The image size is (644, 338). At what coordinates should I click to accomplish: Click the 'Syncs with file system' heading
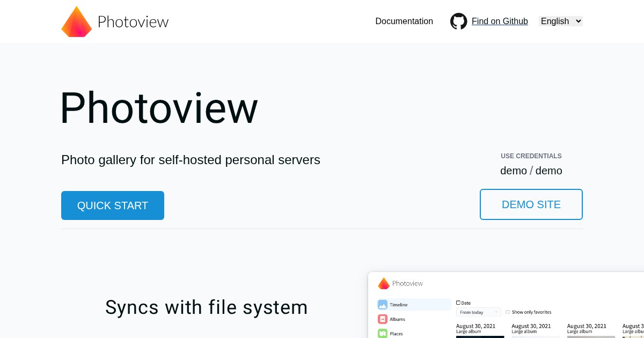click(207, 307)
